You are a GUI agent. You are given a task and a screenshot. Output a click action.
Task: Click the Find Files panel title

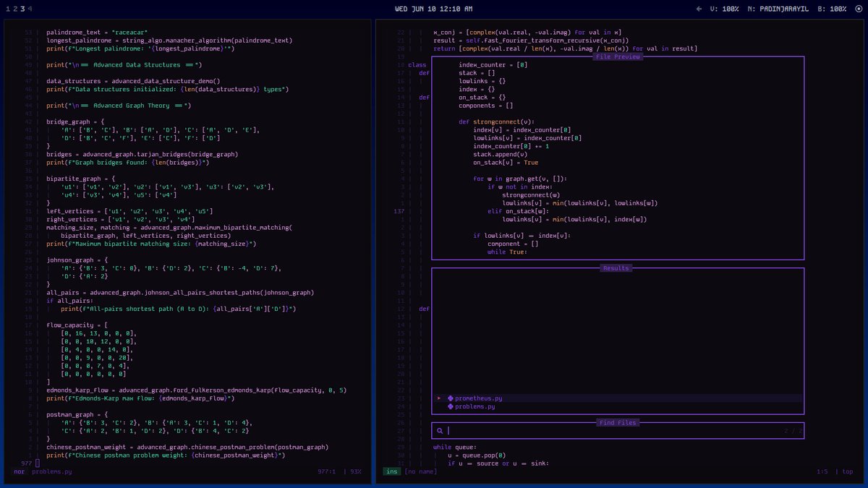pyautogui.click(x=617, y=422)
